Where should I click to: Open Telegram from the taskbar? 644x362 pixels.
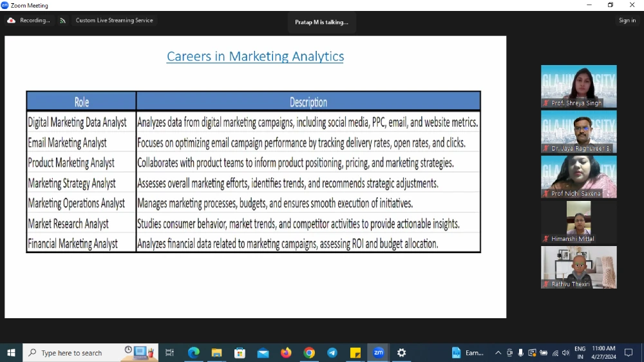[x=332, y=352]
